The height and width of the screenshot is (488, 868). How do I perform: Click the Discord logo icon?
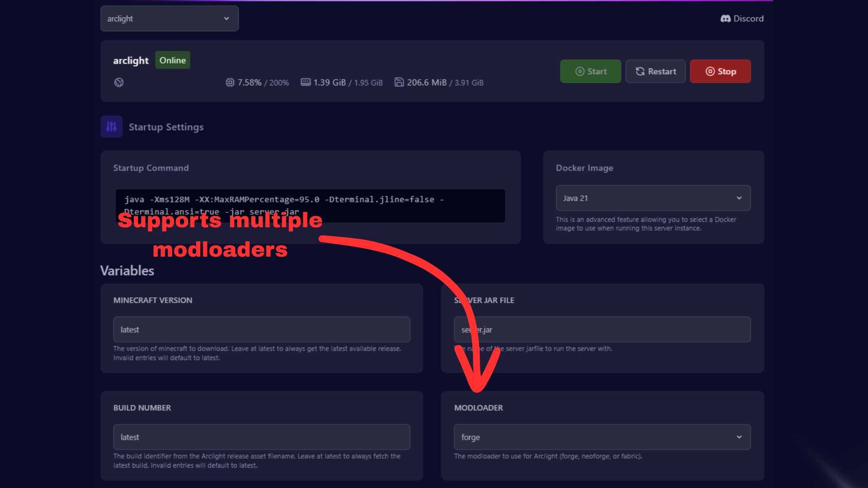(725, 19)
